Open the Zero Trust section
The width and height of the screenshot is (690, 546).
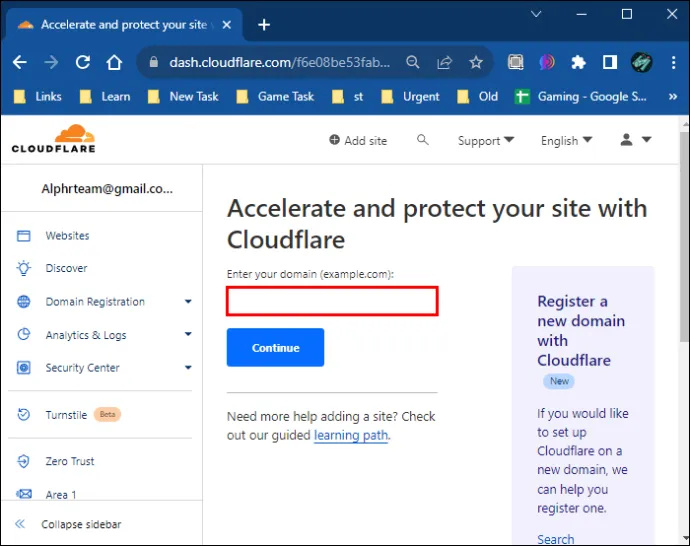coord(70,461)
